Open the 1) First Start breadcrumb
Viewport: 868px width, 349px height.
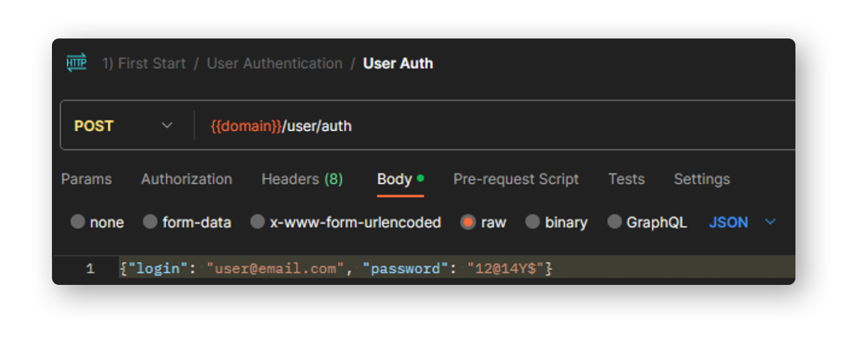144,63
